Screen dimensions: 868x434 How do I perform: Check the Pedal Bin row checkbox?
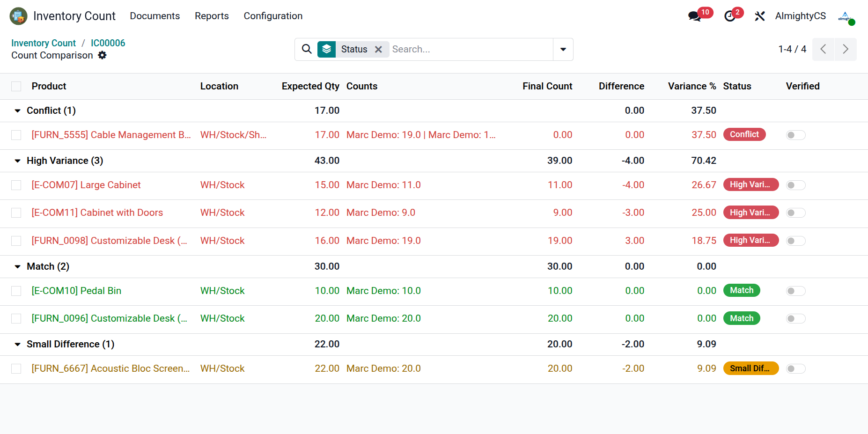pyautogui.click(x=16, y=291)
